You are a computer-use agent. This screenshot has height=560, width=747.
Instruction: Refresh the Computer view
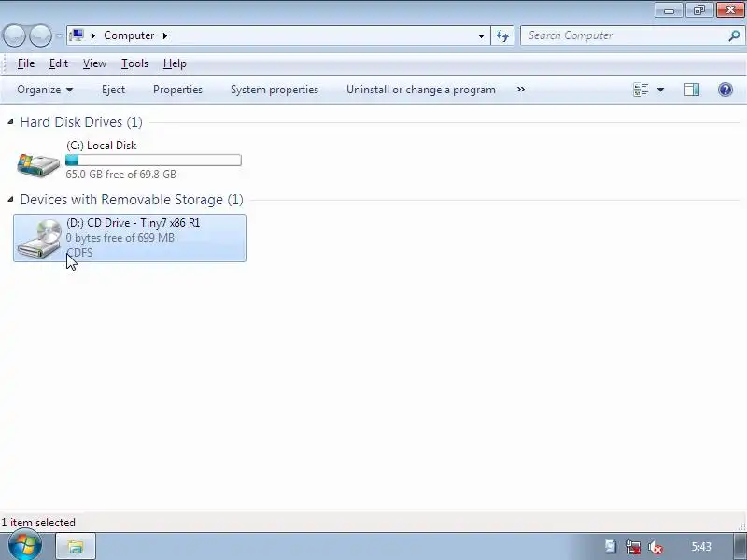click(x=502, y=35)
